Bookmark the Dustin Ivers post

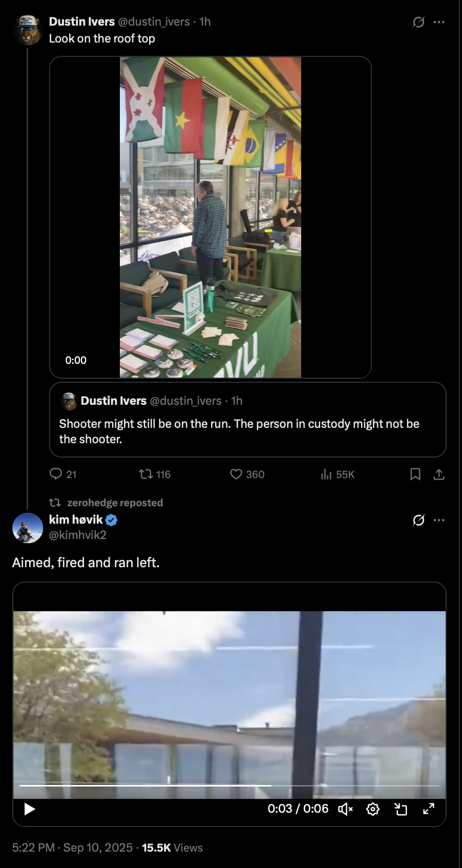[x=415, y=474]
